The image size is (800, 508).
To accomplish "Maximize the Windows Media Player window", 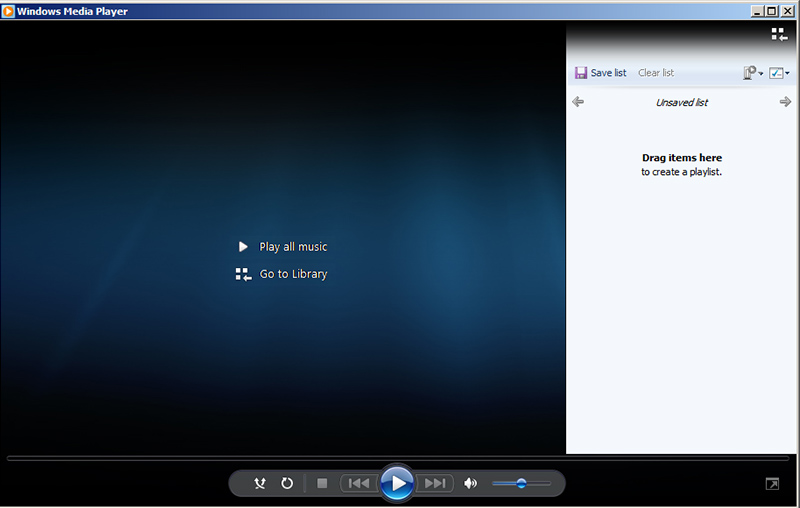I will (772, 11).
